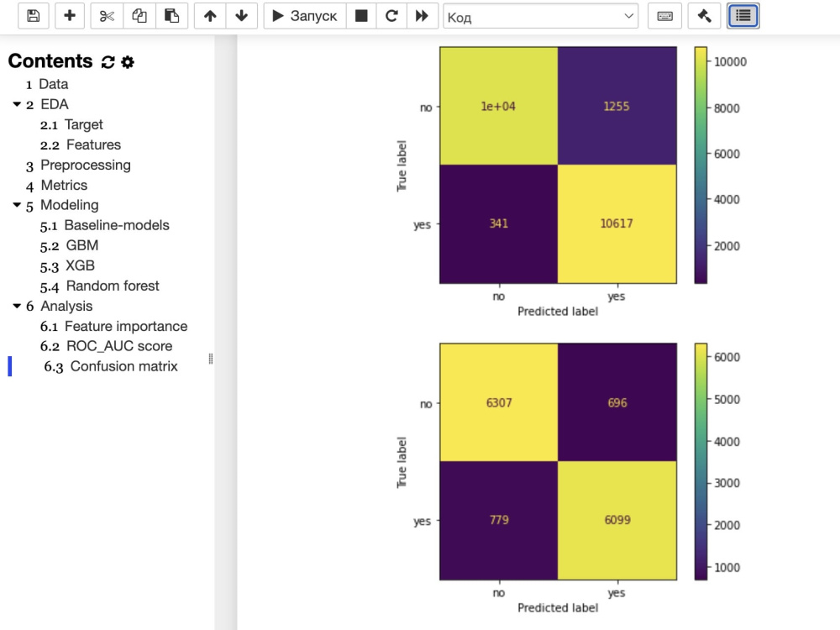Interrupt the kernel with the stop icon
Screen dimensions: 840x630
point(361,15)
